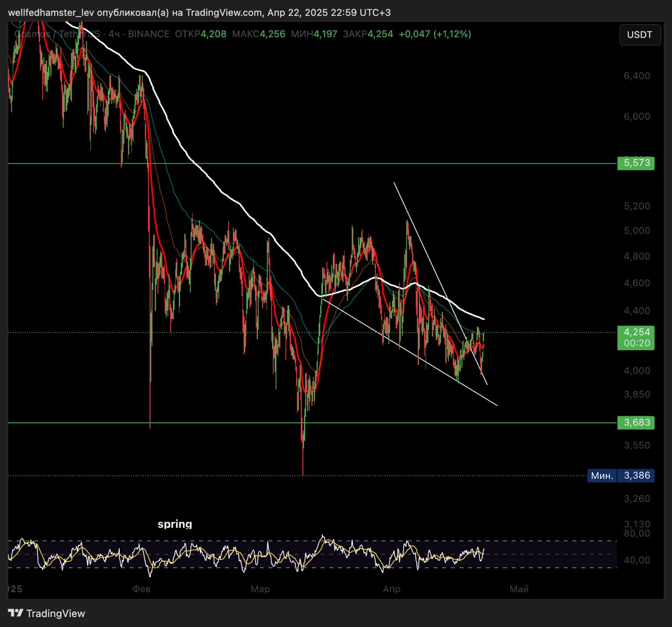Click the 4,000 price axis value
The image size is (672, 627).
click(x=636, y=371)
